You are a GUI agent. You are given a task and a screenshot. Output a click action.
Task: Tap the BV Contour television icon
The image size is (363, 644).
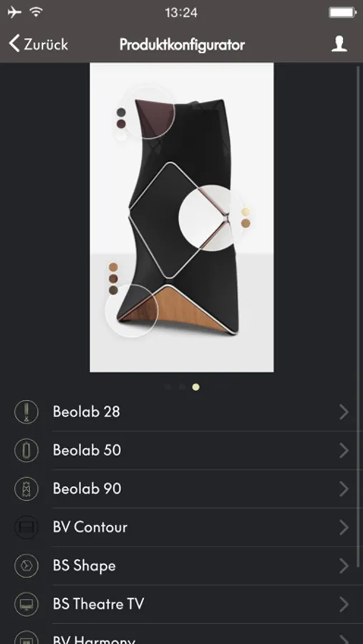click(x=26, y=527)
